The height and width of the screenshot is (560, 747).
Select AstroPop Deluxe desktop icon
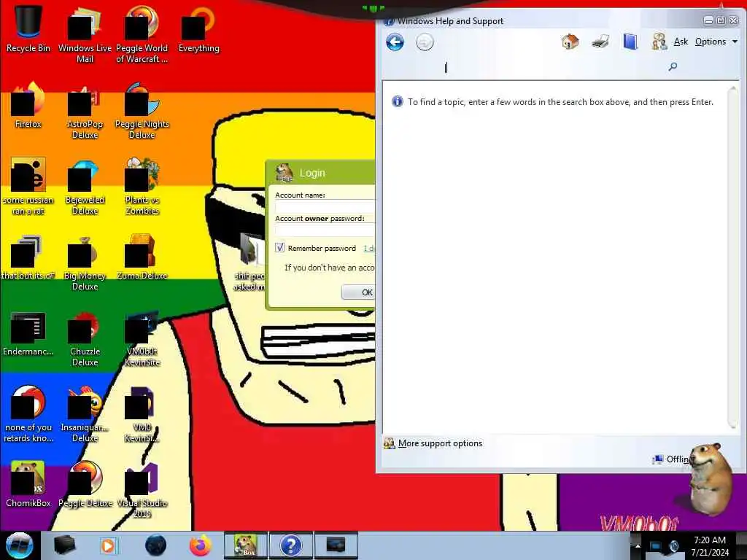(x=85, y=111)
